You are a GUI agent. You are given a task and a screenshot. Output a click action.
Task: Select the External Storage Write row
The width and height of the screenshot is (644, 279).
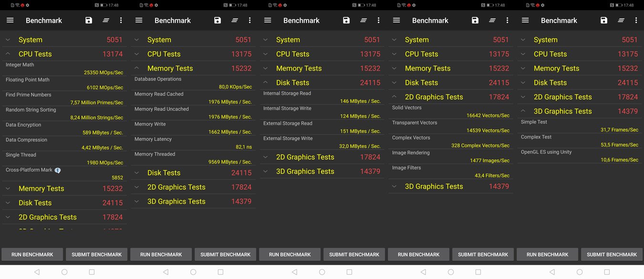(322, 143)
